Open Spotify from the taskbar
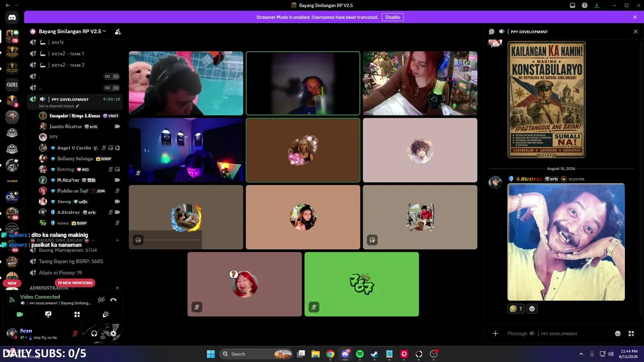The image size is (644, 362). 360,354
